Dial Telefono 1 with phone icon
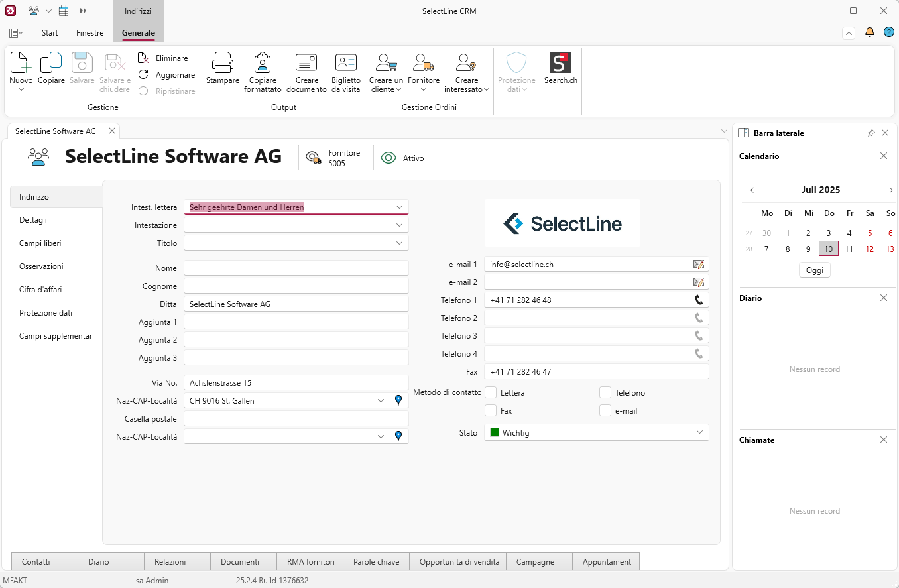This screenshot has height=588, width=899. coord(699,300)
